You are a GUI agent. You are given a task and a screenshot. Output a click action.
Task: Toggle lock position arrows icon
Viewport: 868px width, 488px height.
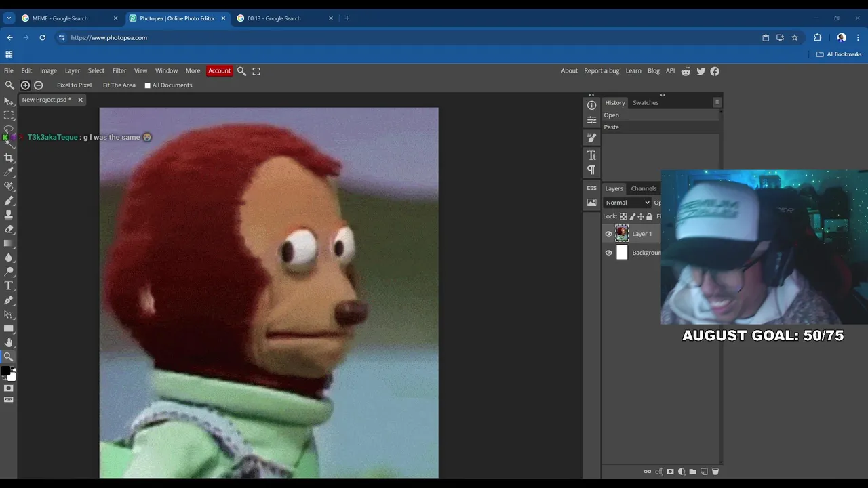click(x=641, y=217)
